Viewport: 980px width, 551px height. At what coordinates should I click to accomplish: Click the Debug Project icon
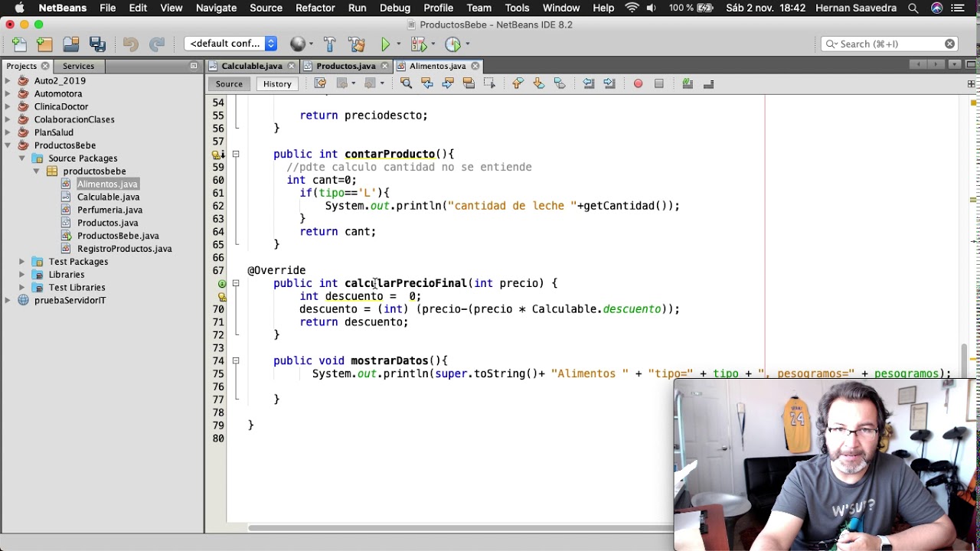point(417,44)
